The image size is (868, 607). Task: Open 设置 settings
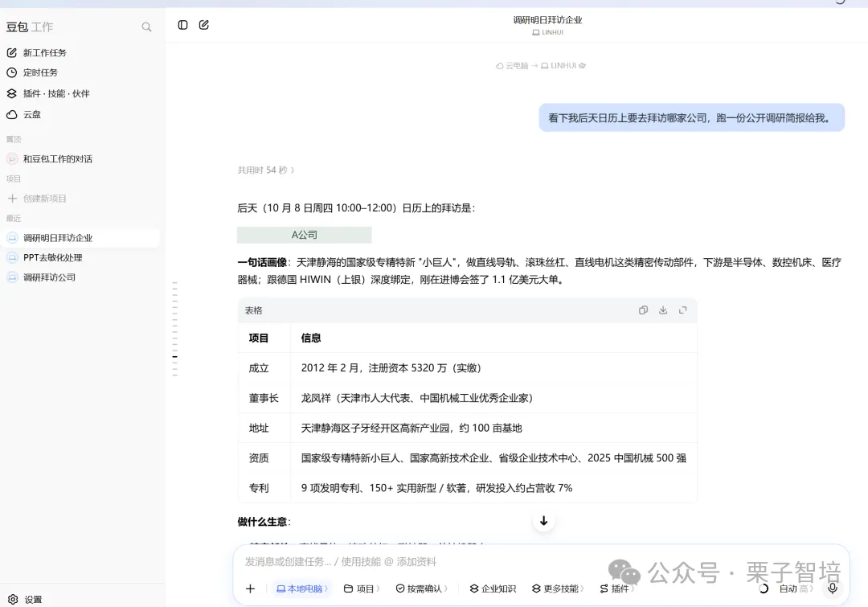pyautogui.click(x=26, y=599)
